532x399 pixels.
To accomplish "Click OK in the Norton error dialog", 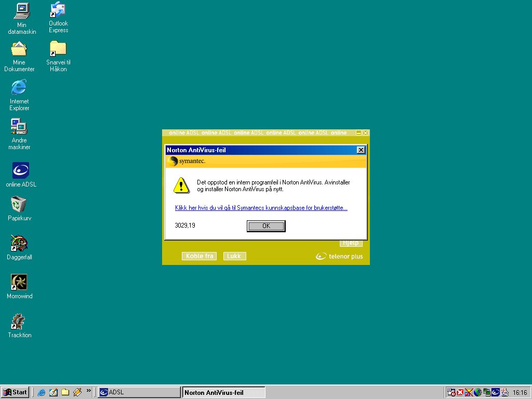I will (266, 226).
